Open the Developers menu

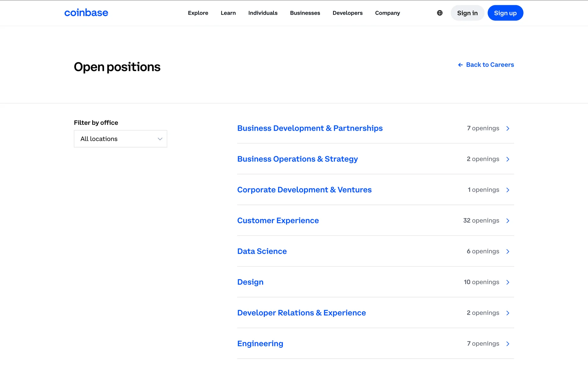pos(347,13)
